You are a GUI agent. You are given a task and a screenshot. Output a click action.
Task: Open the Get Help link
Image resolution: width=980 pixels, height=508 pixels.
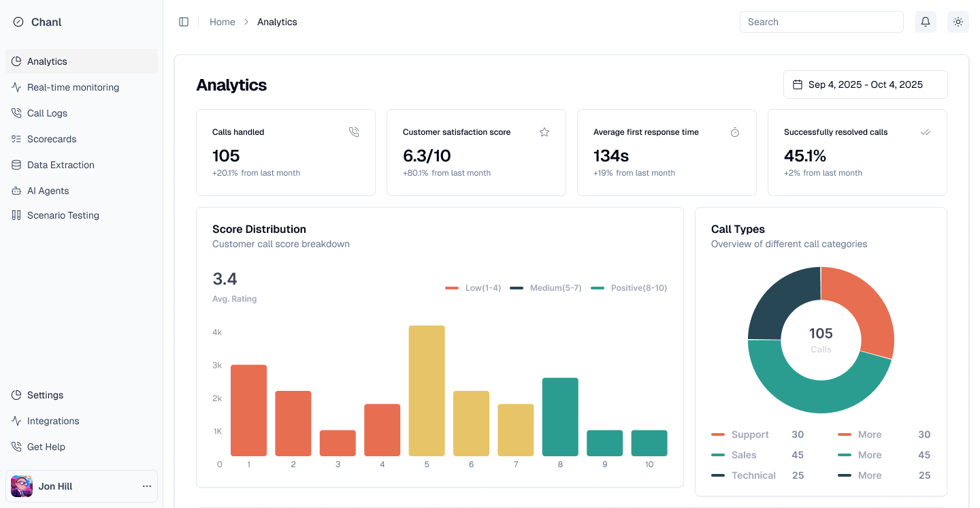[x=46, y=447]
